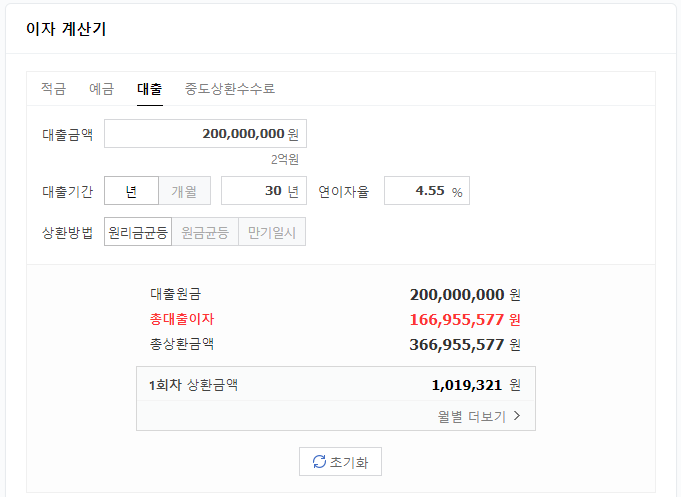The image size is (681, 497).
Task: Choose 원금균등 repayment method
Action: pos(205,232)
